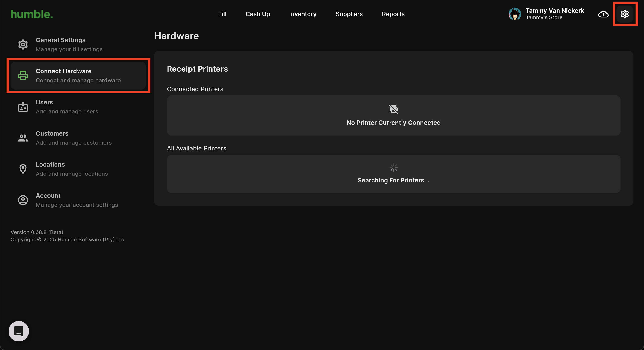Image resolution: width=644 pixels, height=350 pixels.
Task: Click the Receipt Printers heading
Action: coord(197,69)
